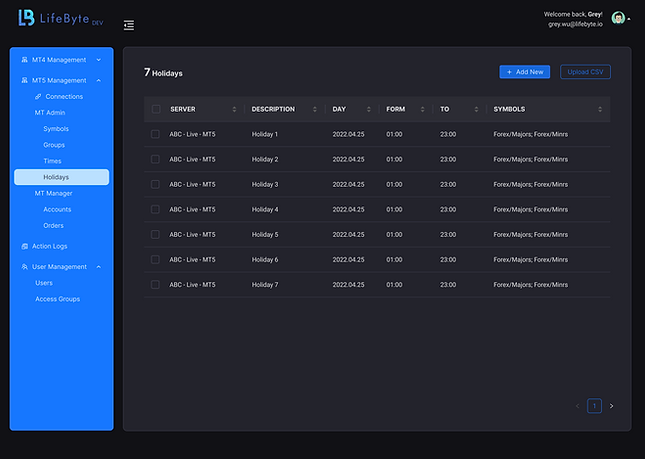Collapse the MT5 Management chevron
Viewport: 645px width, 459px height.
[99, 81]
